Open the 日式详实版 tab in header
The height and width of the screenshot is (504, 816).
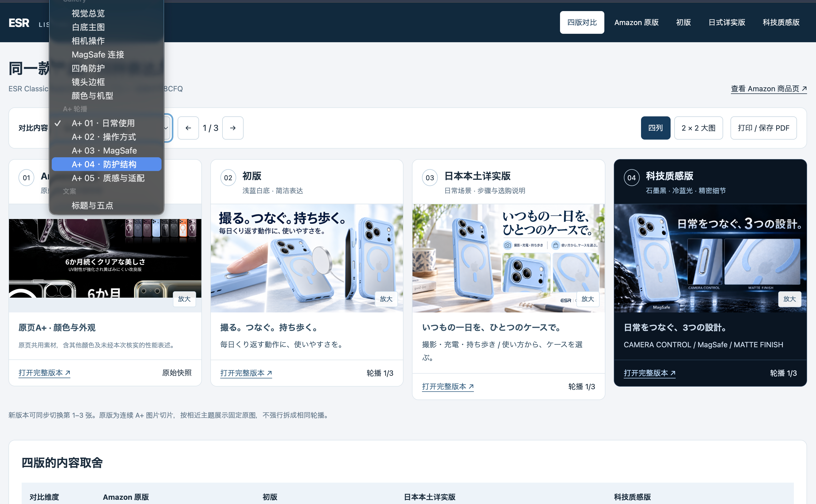[x=727, y=23]
